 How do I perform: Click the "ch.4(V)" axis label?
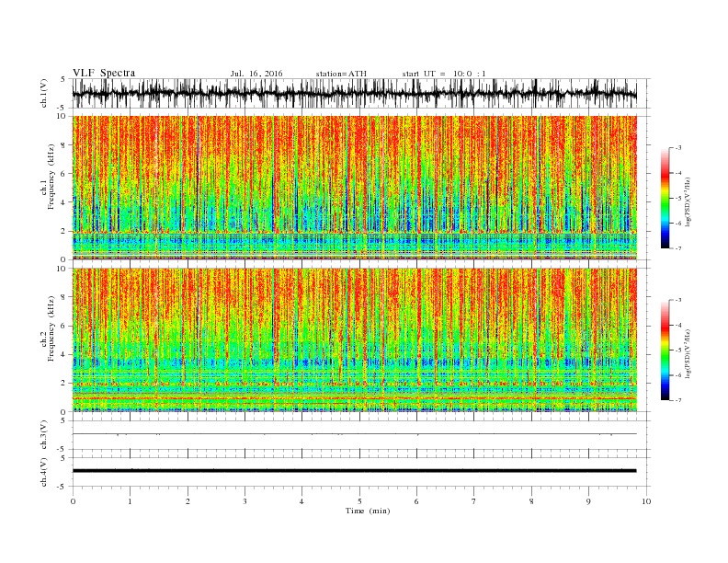[44, 472]
